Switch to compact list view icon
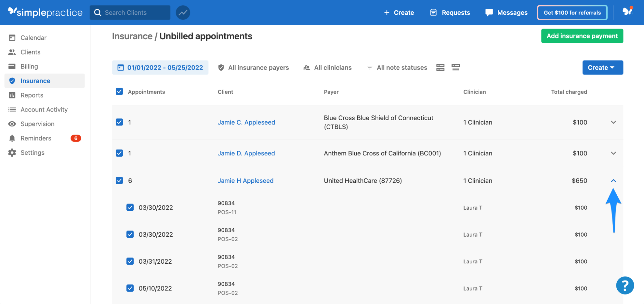This screenshot has width=644, height=304. pyautogui.click(x=456, y=67)
